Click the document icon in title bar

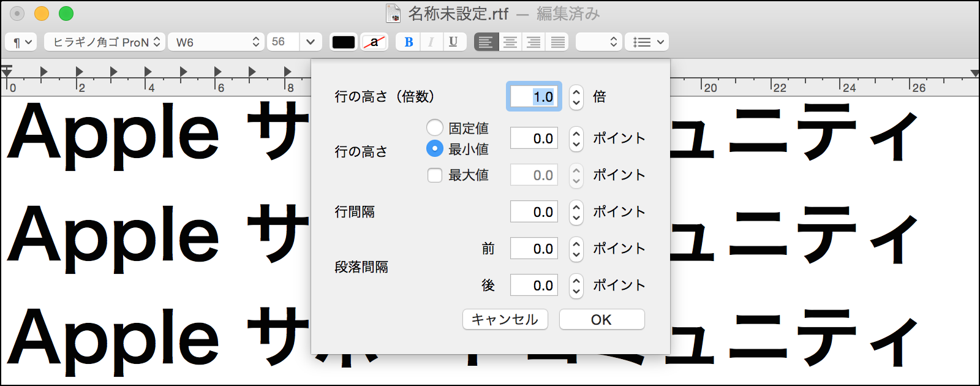tap(393, 13)
